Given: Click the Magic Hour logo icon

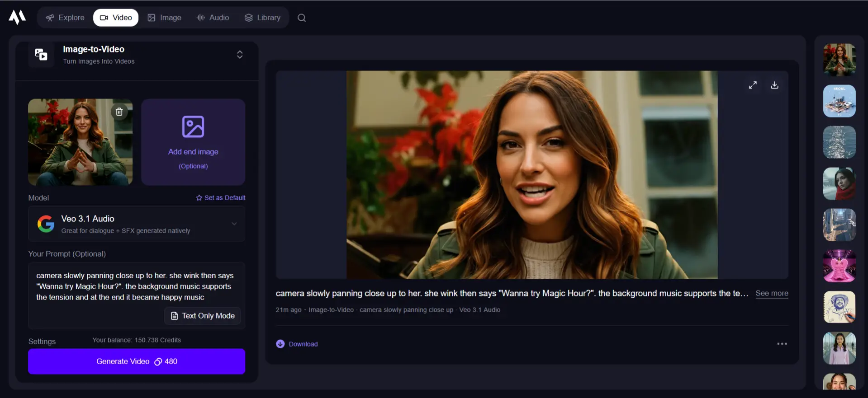Looking at the screenshot, I should 17,18.
